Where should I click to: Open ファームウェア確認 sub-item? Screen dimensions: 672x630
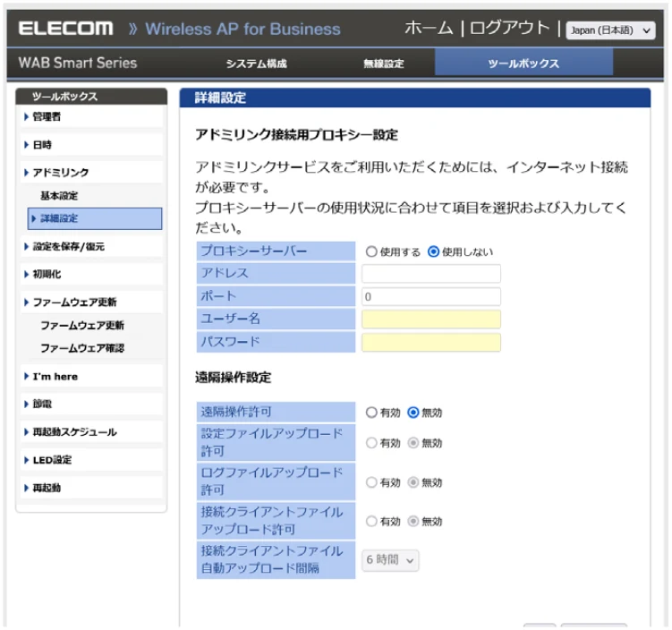click(82, 348)
